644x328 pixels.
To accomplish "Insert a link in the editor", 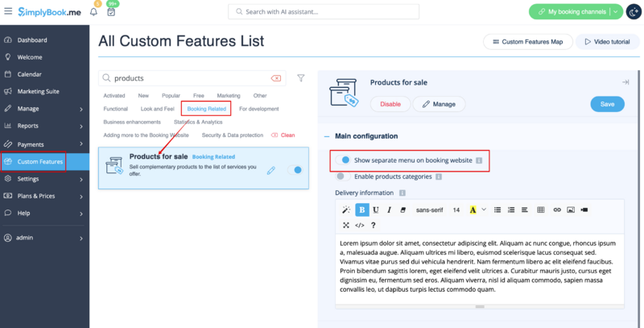I will (x=556, y=210).
